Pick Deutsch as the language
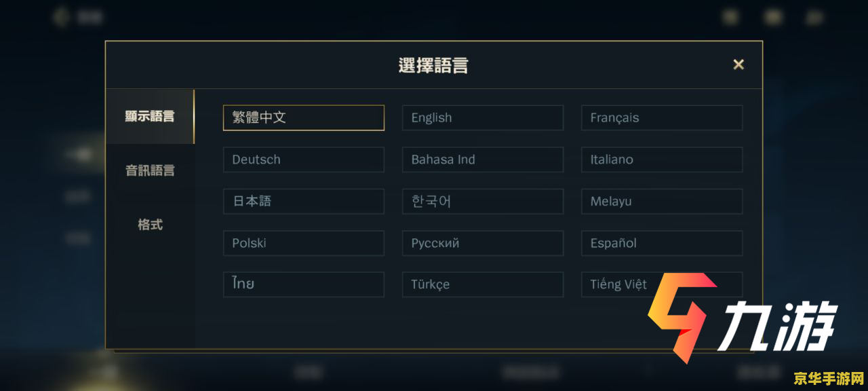Screen dimensions: 868x391 [303, 160]
